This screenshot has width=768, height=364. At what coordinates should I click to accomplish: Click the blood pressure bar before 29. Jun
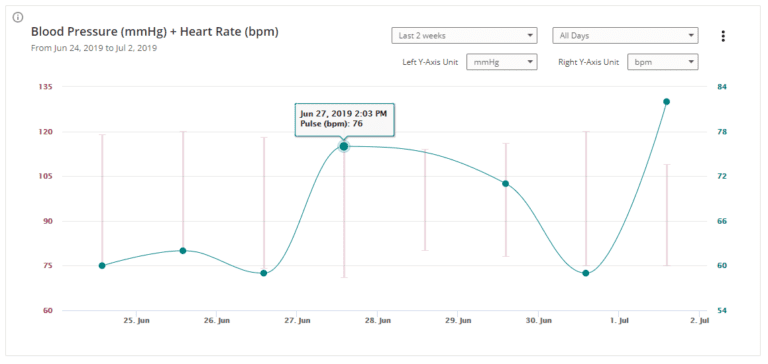[x=425, y=200]
